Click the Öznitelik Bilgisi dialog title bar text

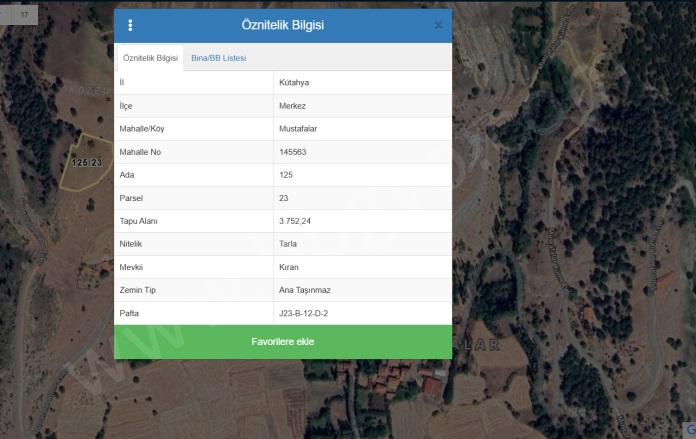point(282,25)
